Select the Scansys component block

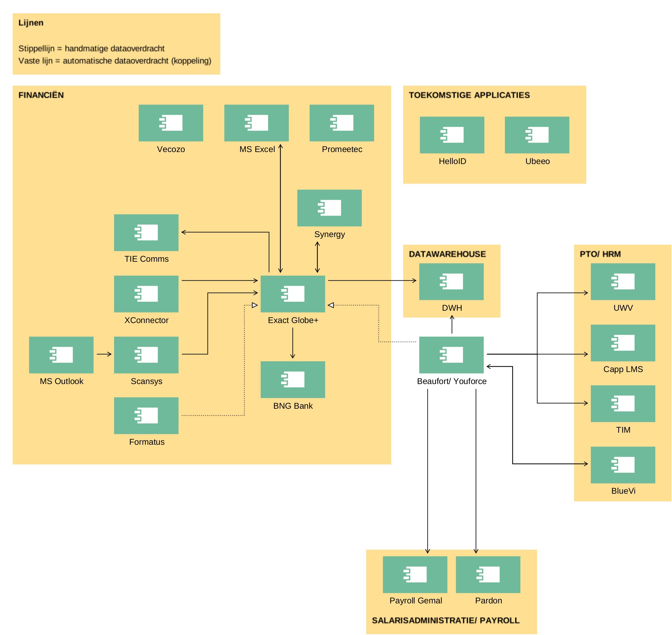tap(146, 355)
